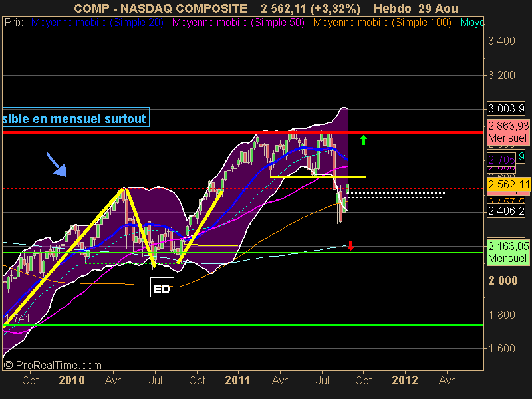This screenshot has height=399, width=532.
Task: Click the 2 562,11 (+3,32%) quote in title
Action: [311, 9]
